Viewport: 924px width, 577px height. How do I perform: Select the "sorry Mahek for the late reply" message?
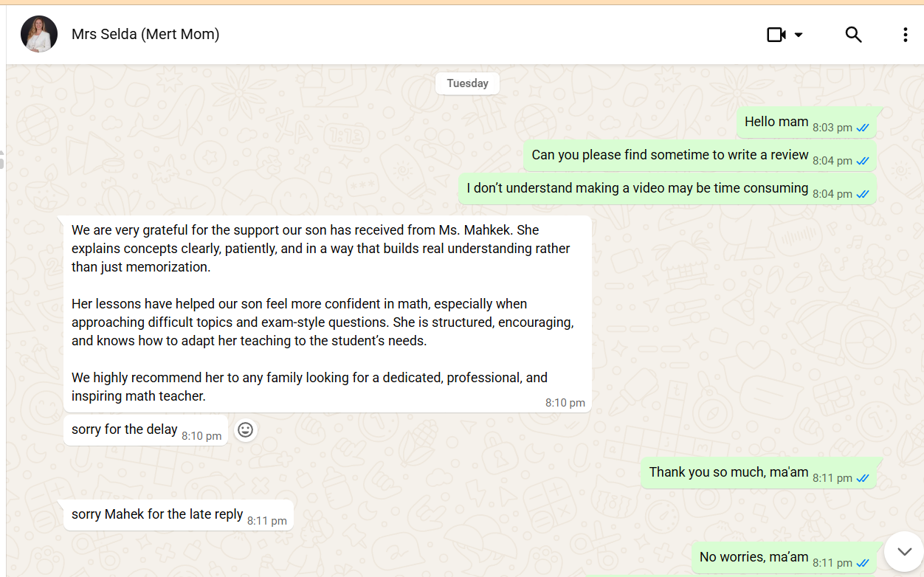pyautogui.click(x=178, y=515)
